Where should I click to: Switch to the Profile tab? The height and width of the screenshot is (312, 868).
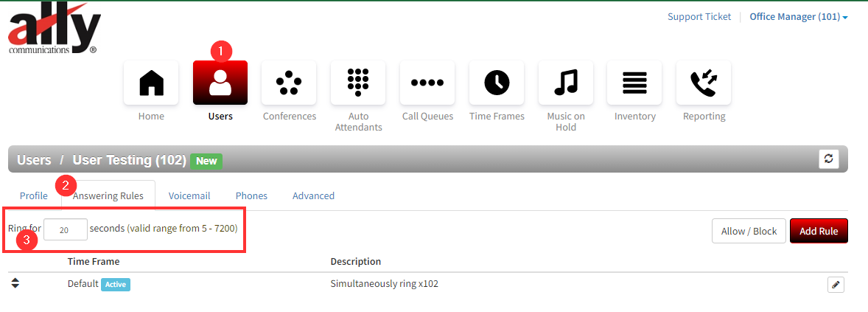click(x=34, y=195)
